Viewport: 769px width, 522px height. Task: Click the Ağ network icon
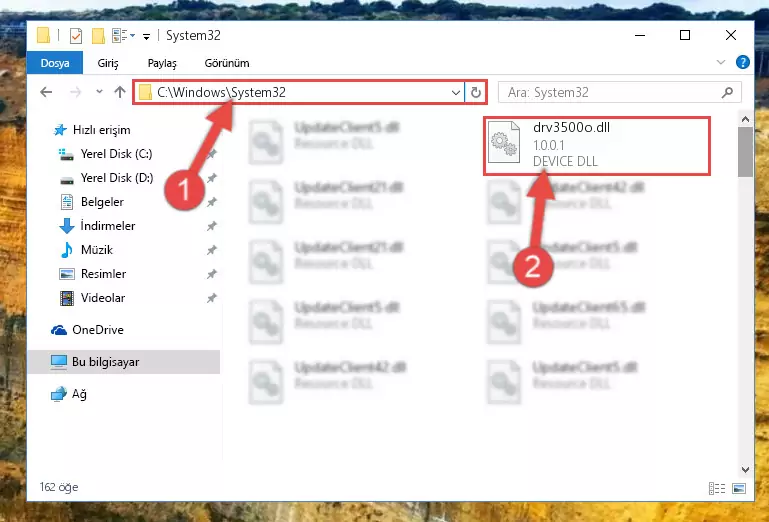(59, 394)
